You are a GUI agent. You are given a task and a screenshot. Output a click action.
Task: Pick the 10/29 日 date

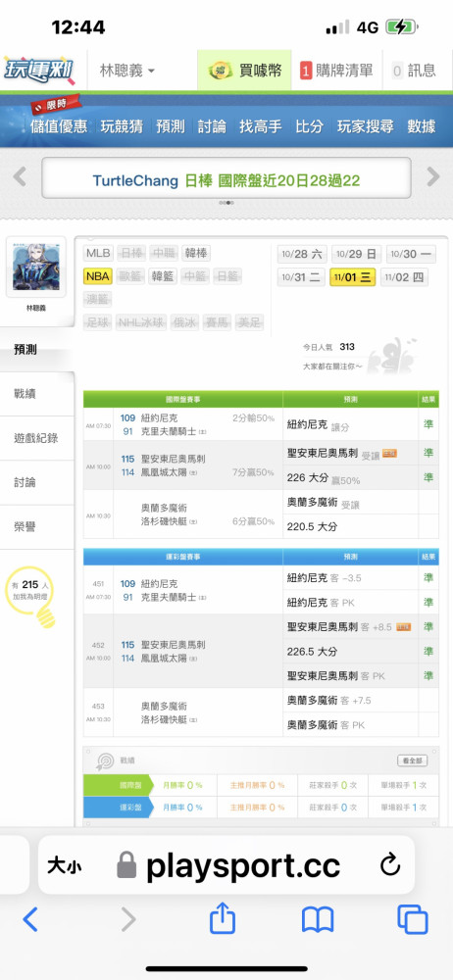pyautogui.click(x=357, y=255)
